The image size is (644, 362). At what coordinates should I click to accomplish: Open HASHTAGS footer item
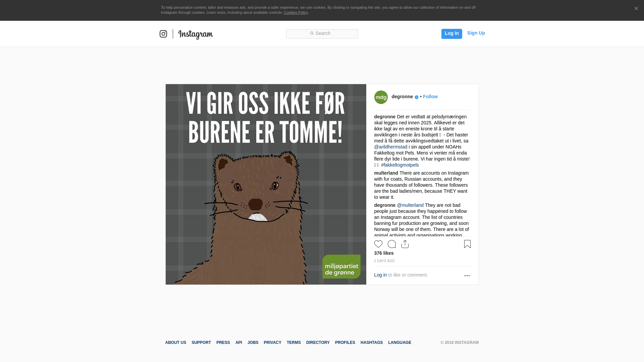371,343
